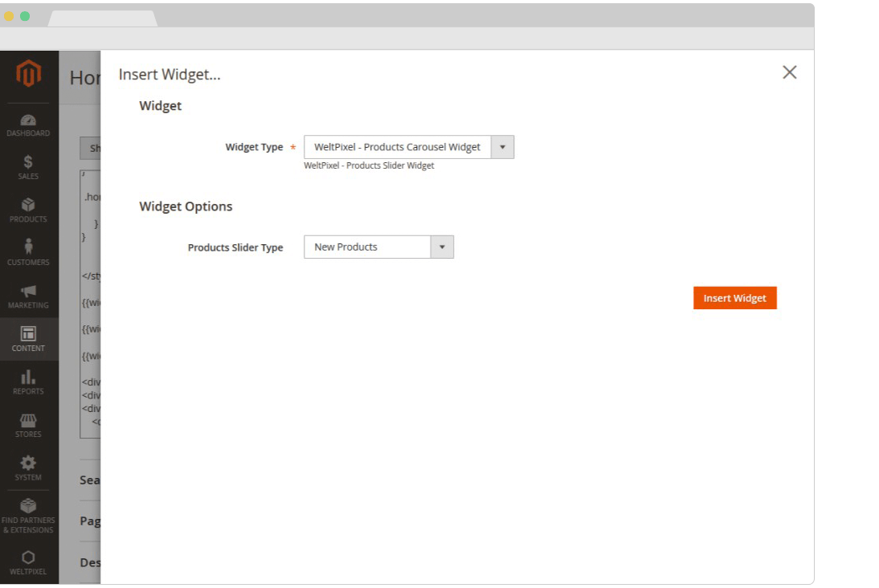The image size is (879, 588).
Task: Open the Customers menu
Action: tap(28, 253)
